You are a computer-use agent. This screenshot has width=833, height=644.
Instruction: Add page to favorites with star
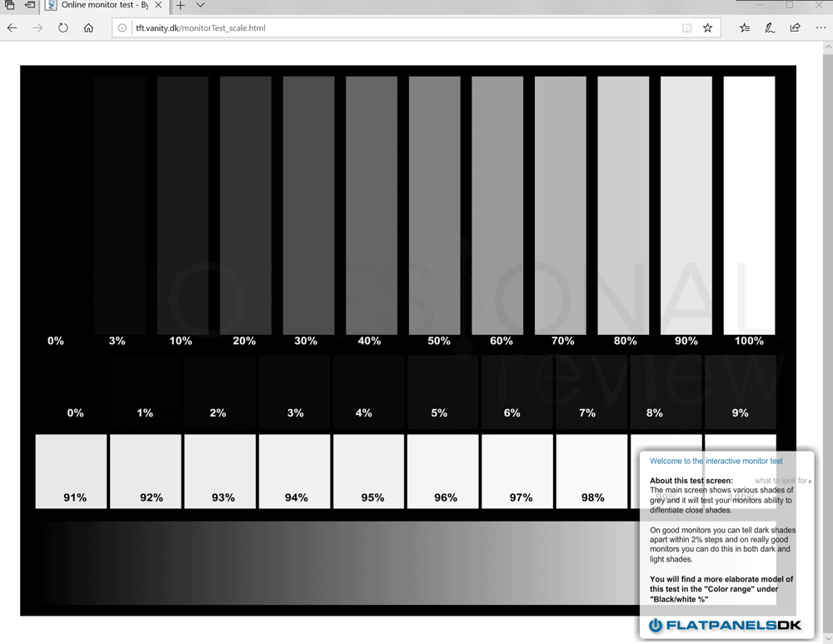click(707, 27)
